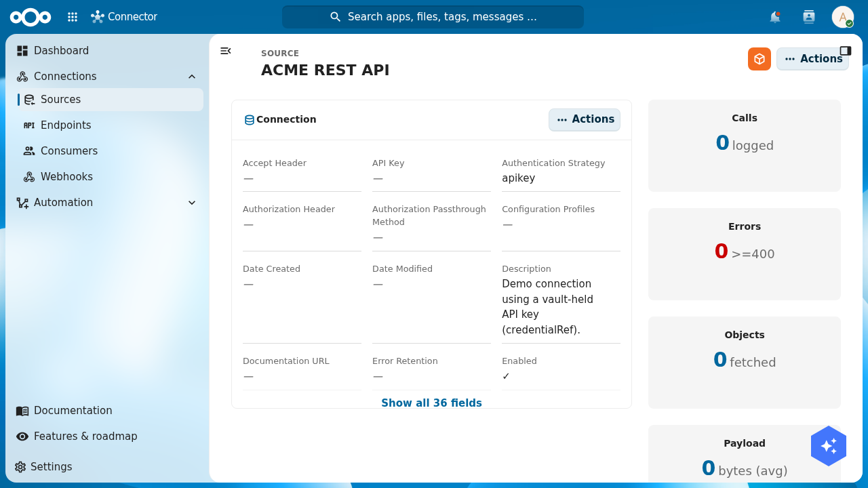This screenshot has width=868, height=488.
Task: Open the AI assistant sparkle button
Action: tap(829, 446)
